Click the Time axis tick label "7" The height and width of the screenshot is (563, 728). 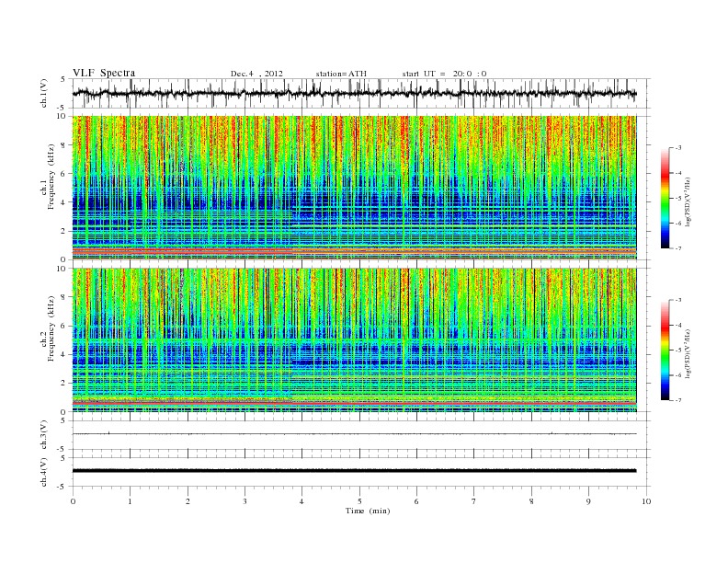pos(474,501)
